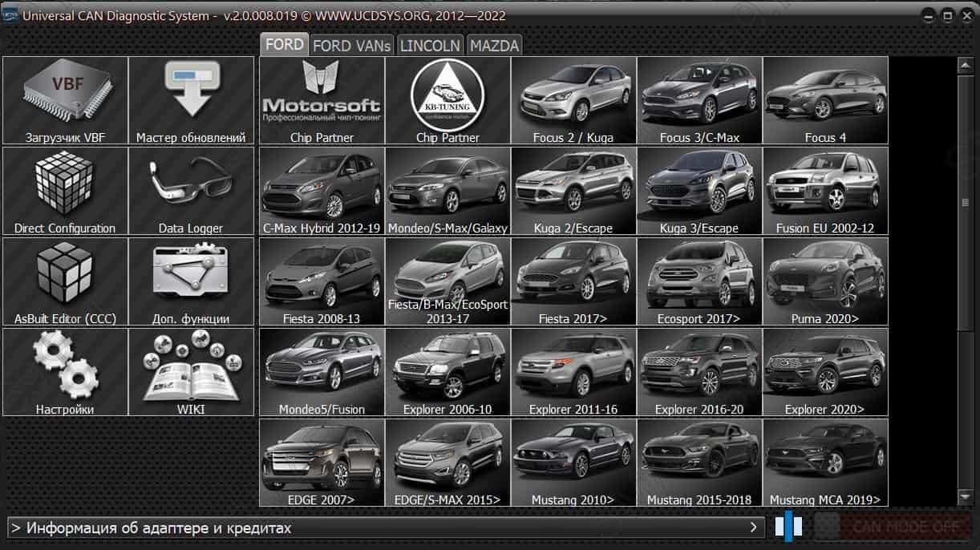
Task: Open AsBuilt Editor (CCC)
Action: (x=66, y=281)
